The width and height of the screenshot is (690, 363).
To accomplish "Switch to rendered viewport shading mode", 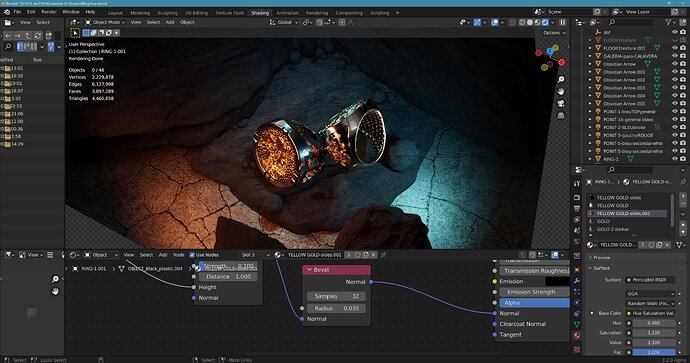I will point(545,22).
